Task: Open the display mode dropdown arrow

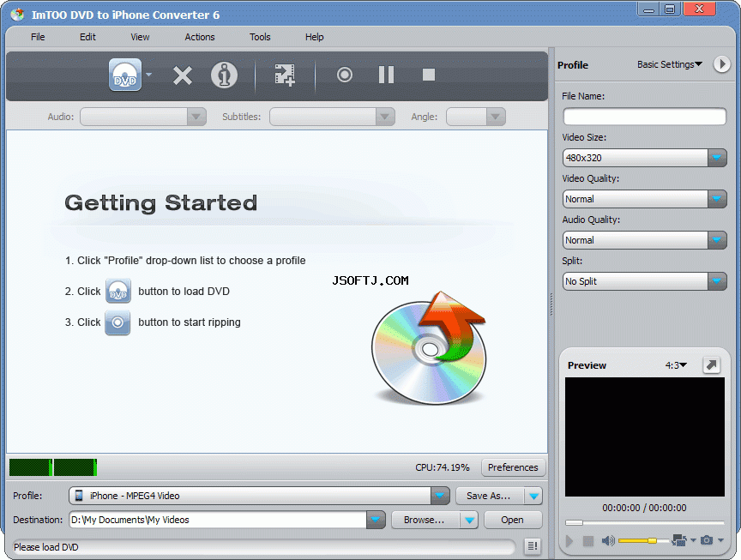Action: (x=693, y=540)
